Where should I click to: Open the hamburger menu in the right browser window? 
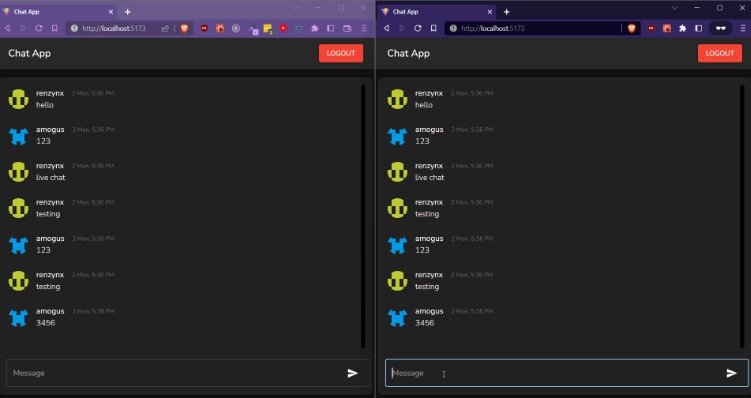coord(743,28)
